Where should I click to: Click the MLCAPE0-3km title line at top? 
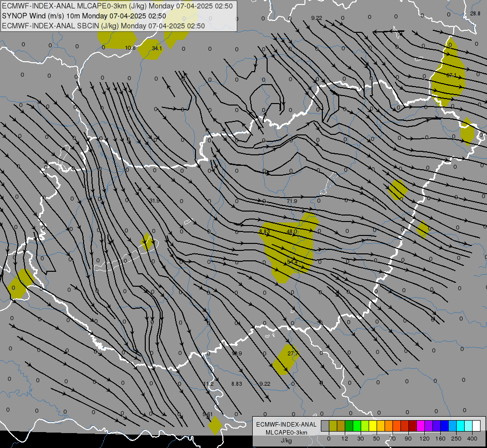[117, 6]
